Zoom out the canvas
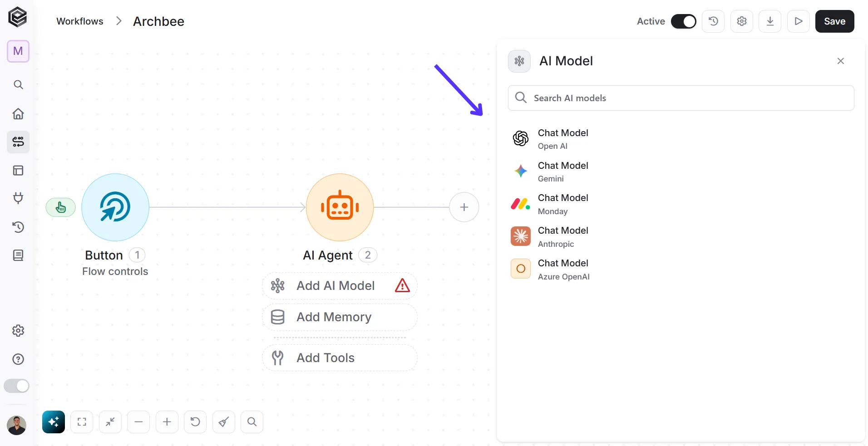The height and width of the screenshot is (446, 868). 138,422
